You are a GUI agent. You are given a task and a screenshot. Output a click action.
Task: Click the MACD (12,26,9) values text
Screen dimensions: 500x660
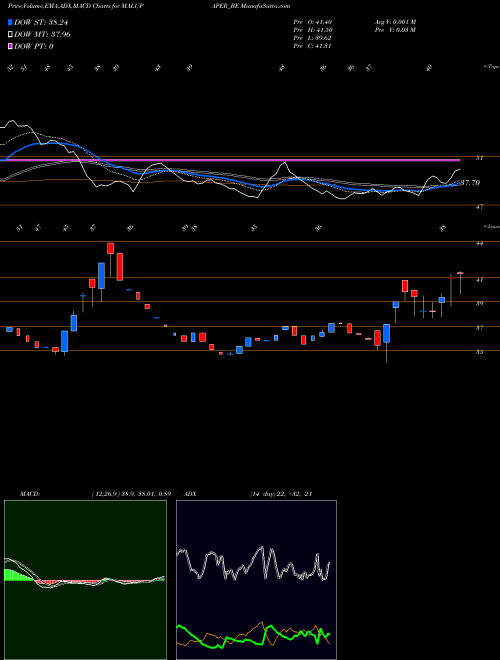(131, 494)
